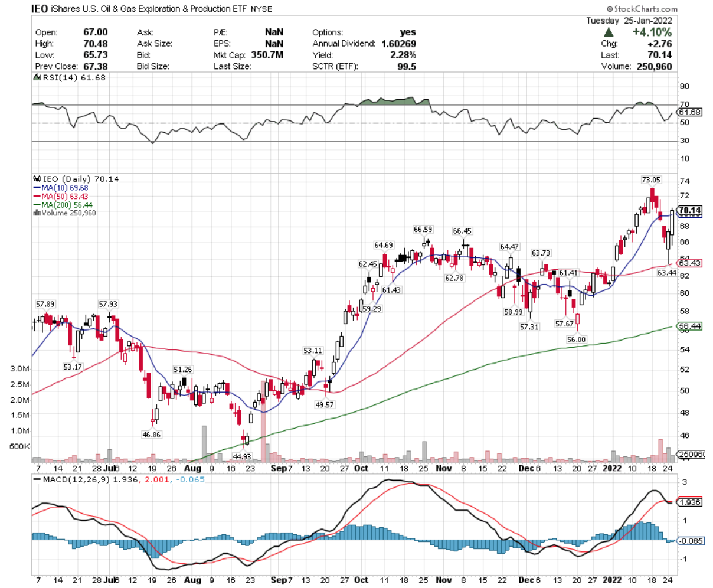The height and width of the screenshot is (588, 713).
Task: Click the date Tuesday 25-Jan-2022
Action: coord(629,21)
